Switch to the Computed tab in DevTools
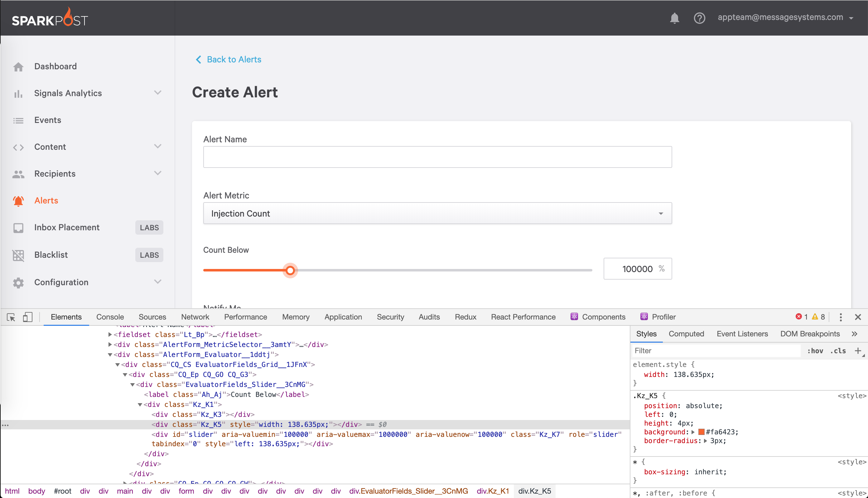This screenshot has width=868, height=498. coord(686,334)
